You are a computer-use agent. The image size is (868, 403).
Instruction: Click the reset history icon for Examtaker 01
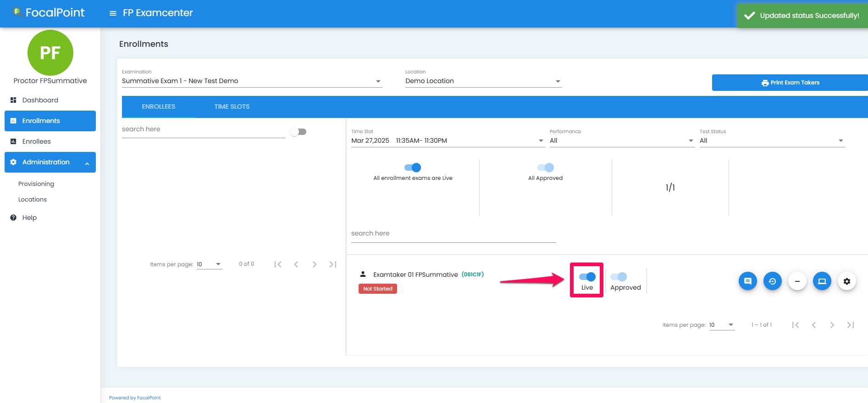pyautogui.click(x=773, y=281)
